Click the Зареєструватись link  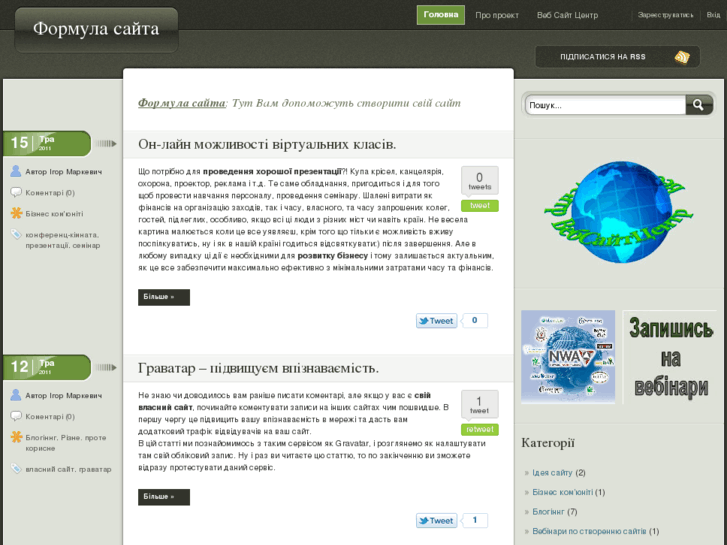(665, 15)
